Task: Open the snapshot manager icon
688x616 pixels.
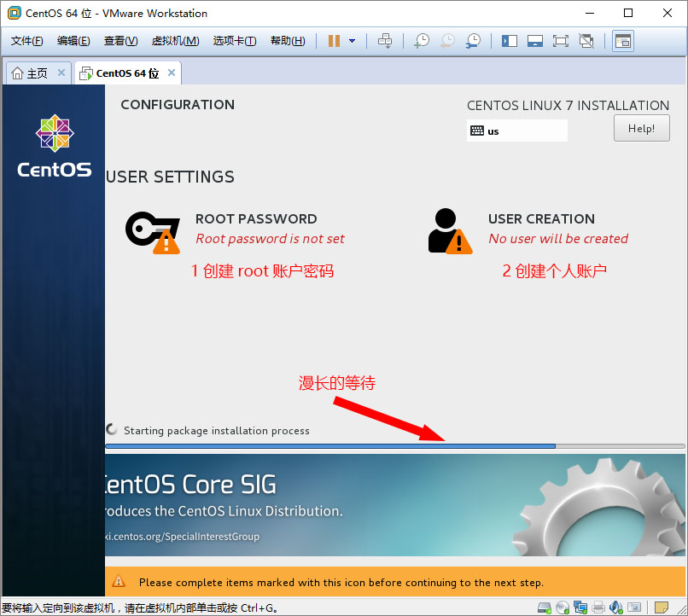Action: [x=473, y=41]
